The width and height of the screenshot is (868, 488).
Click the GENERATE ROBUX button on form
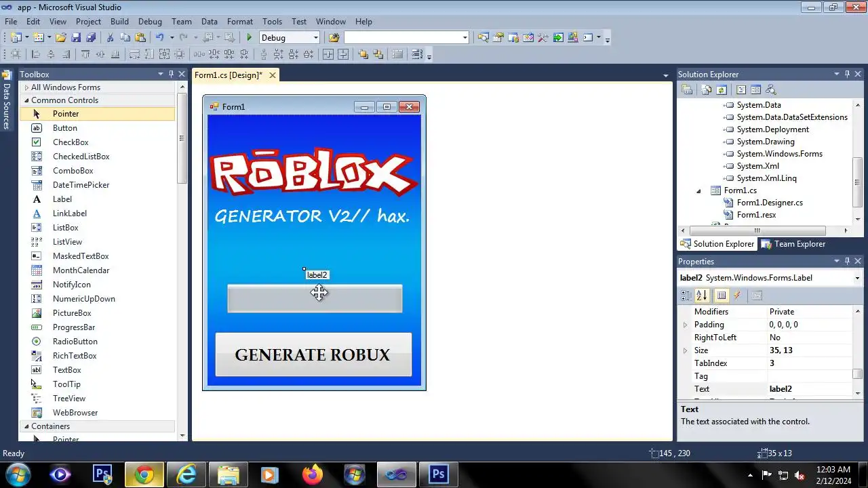pyautogui.click(x=313, y=354)
